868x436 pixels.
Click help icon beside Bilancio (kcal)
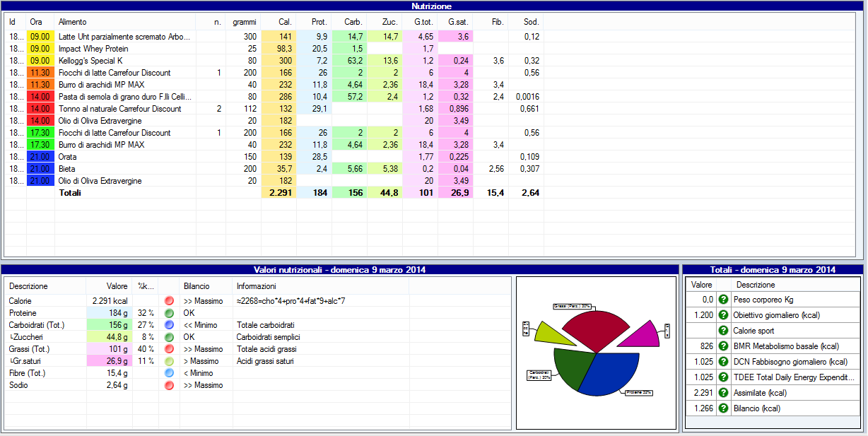[723, 408]
